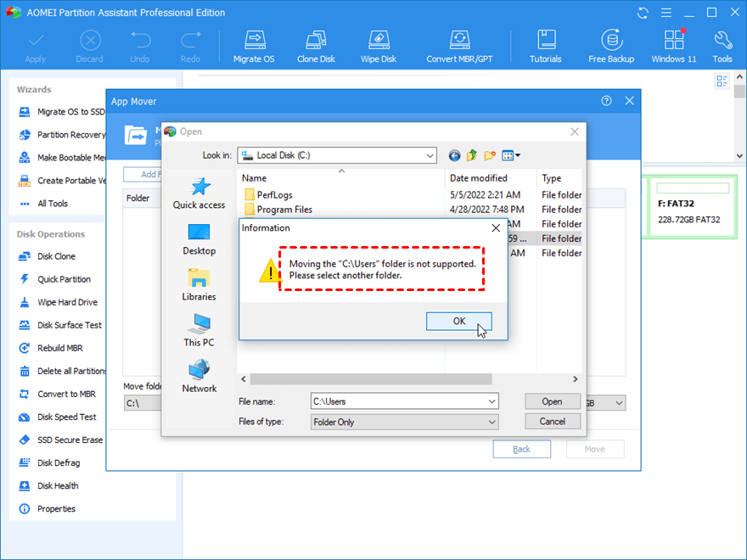747x560 pixels.
Task: Select the Wipe Disk toolbar icon
Action: point(379,47)
